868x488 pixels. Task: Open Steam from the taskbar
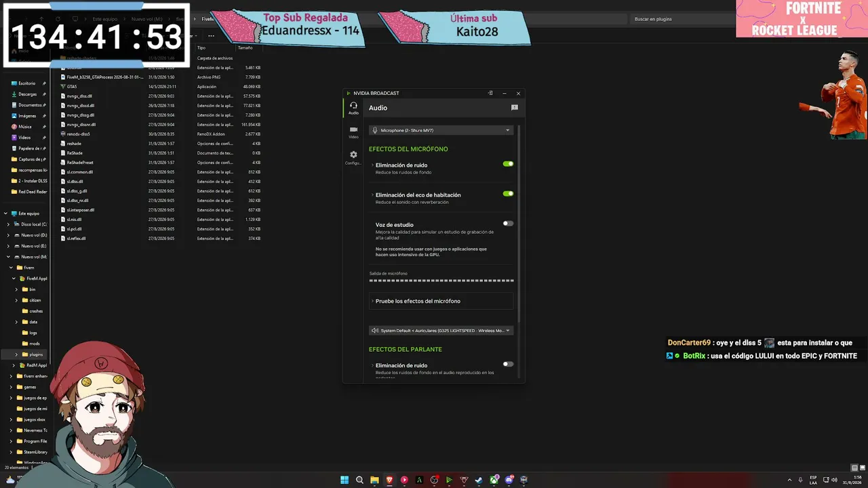479,480
